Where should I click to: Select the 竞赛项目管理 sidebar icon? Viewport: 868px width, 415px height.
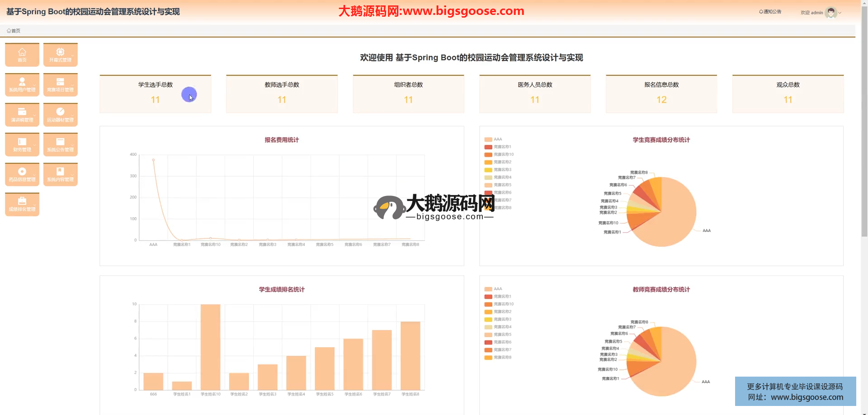[60, 82]
